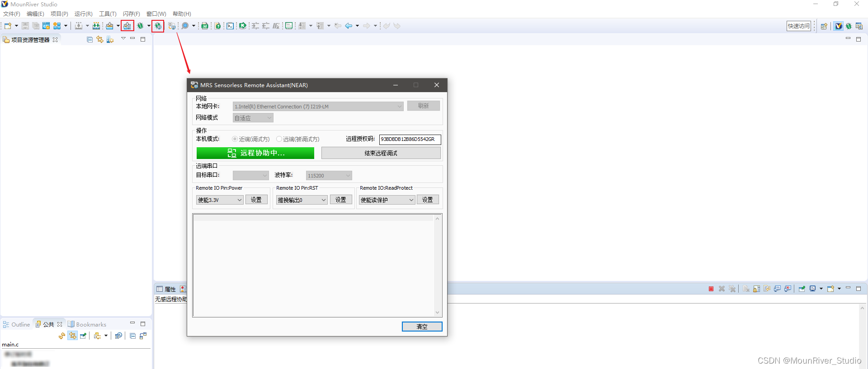
Task: Click the 刷新 refresh button
Action: click(424, 106)
